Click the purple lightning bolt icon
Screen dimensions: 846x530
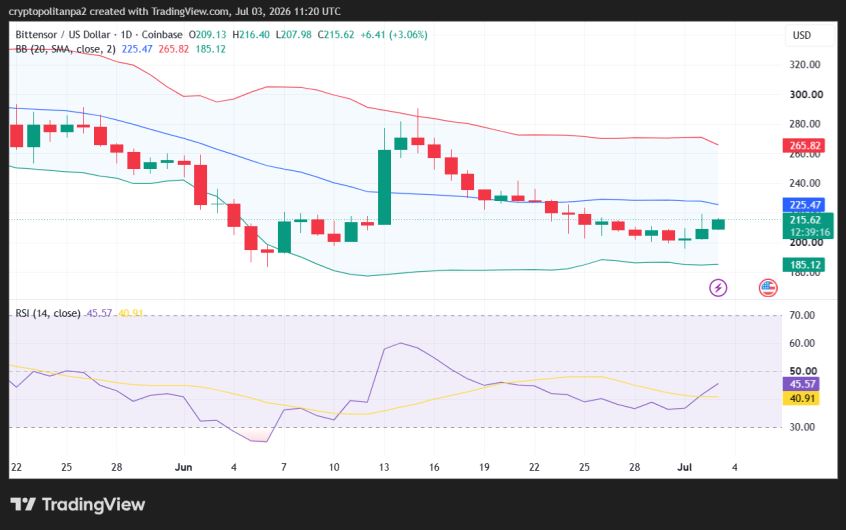(718, 288)
